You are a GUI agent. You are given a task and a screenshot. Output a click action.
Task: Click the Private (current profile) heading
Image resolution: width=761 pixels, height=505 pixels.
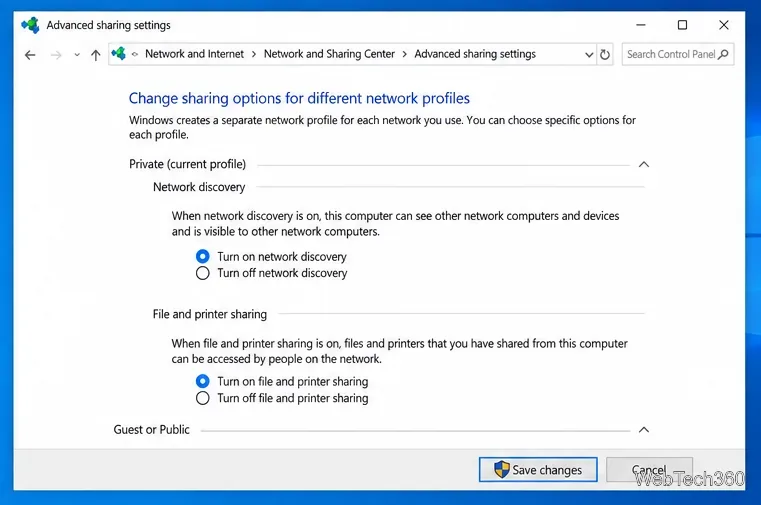pos(187,164)
